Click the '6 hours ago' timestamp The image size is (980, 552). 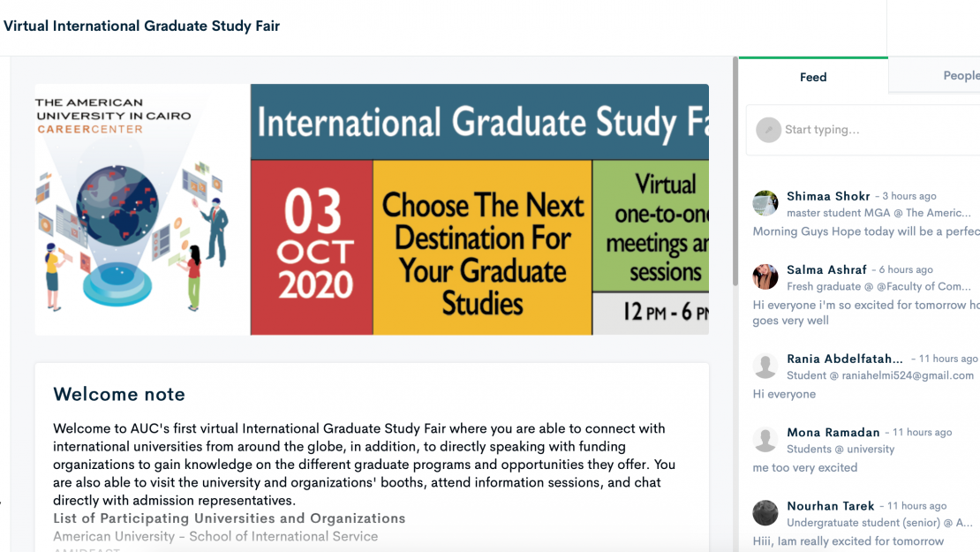[x=906, y=270]
